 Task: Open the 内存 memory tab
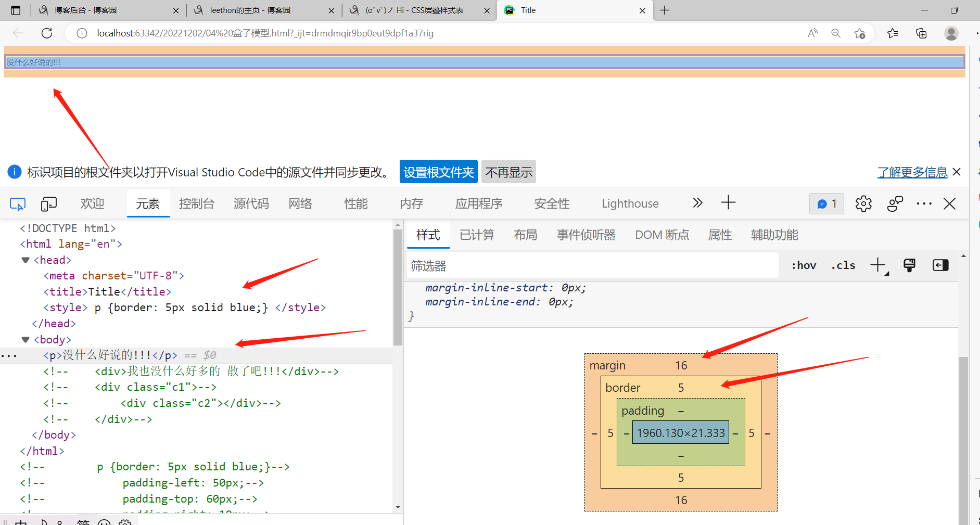click(x=412, y=203)
